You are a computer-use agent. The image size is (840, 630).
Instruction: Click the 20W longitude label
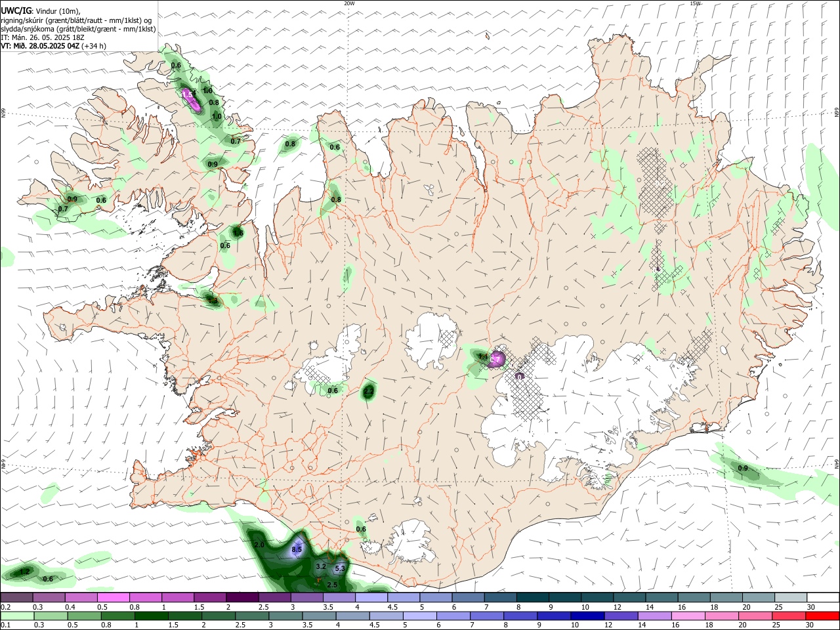click(x=349, y=3)
